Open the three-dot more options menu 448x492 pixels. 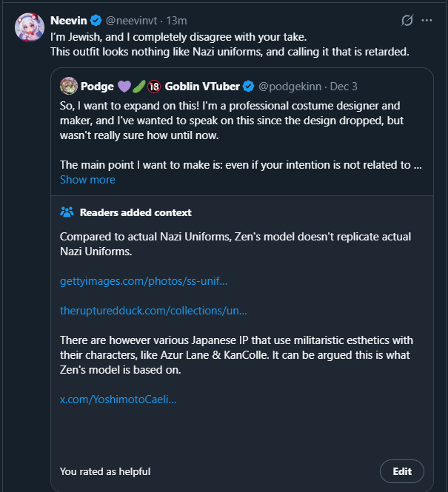pyautogui.click(x=426, y=21)
